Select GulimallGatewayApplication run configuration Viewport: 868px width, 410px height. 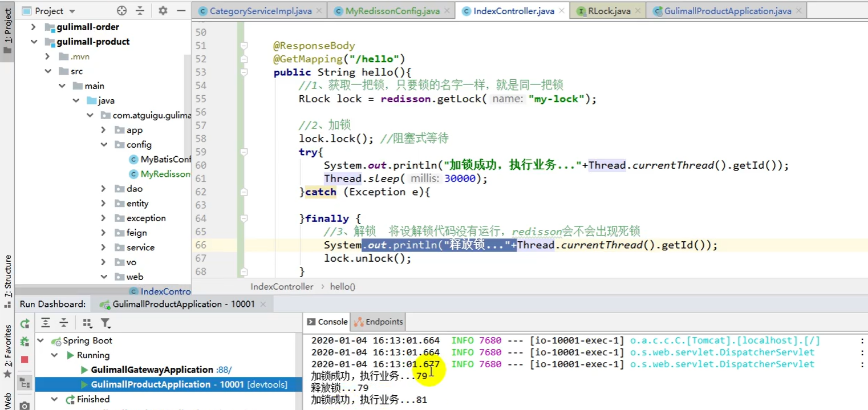(152, 370)
